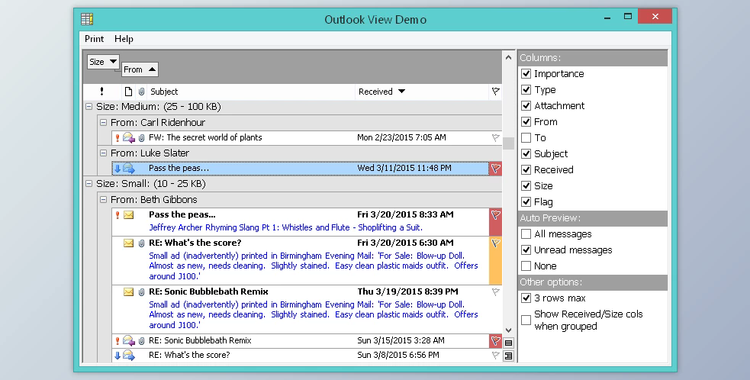Toggle the Size column checkbox
Viewport: 750px width, 380px height.
coord(526,186)
